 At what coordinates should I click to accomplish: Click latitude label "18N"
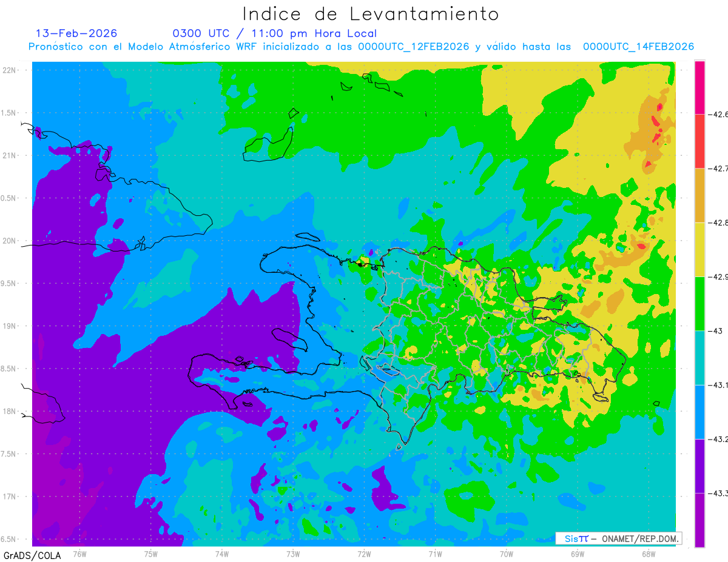pyautogui.click(x=9, y=411)
